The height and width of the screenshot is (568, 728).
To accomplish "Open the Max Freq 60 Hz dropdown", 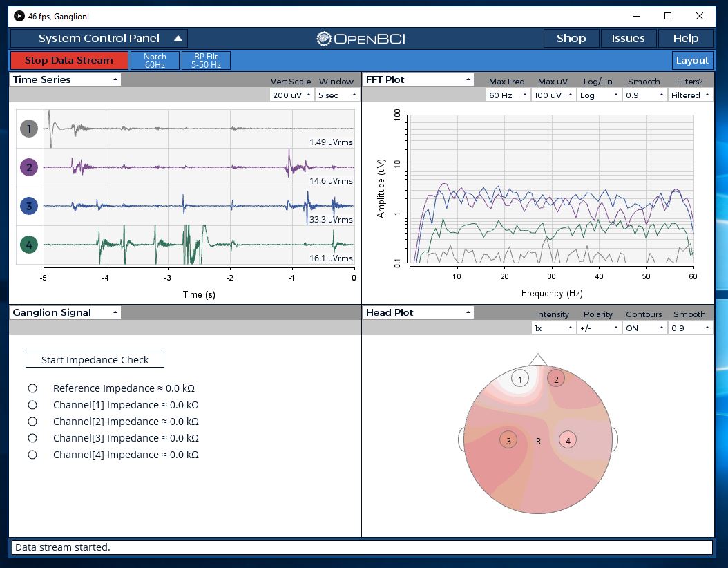I will [x=508, y=95].
